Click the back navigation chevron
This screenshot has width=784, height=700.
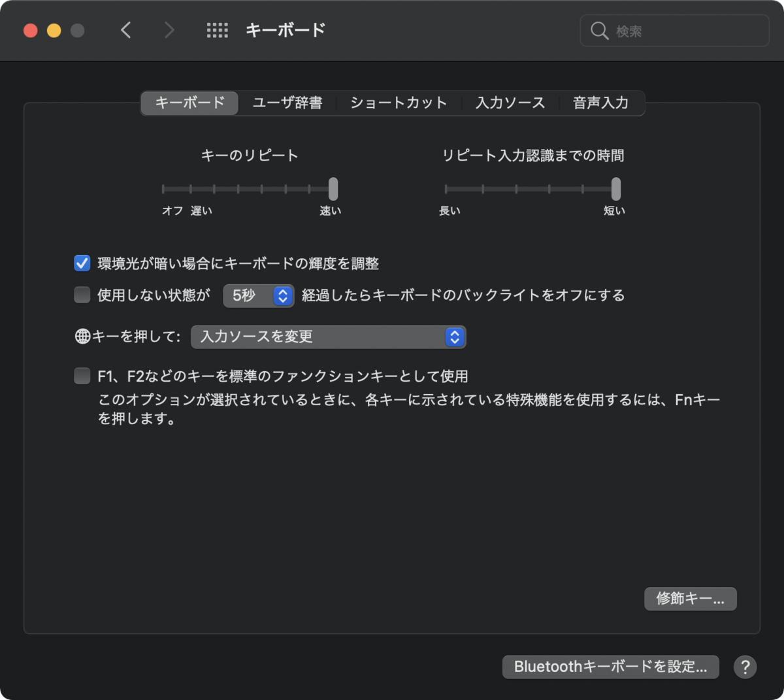click(x=126, y=30)
